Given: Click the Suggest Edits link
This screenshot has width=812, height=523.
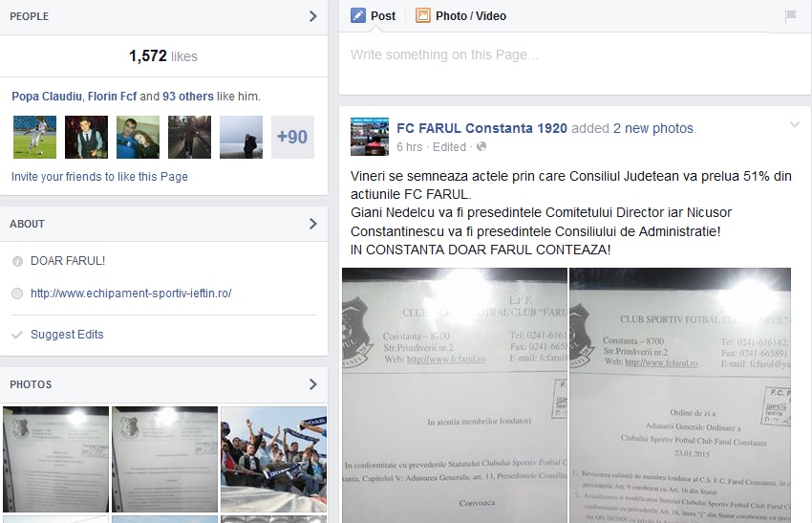Looking at the screenshot, I should [x=67, y=335].
